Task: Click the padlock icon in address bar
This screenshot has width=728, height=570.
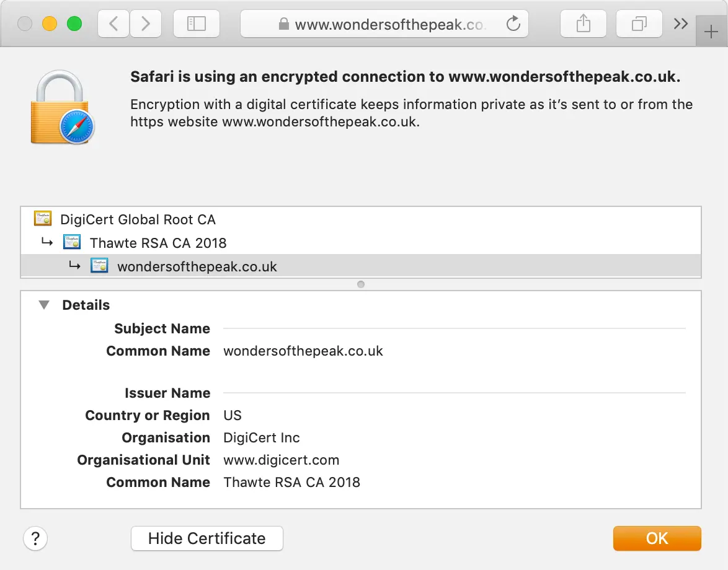Action: pyautogui.click(x=283, y=24)
